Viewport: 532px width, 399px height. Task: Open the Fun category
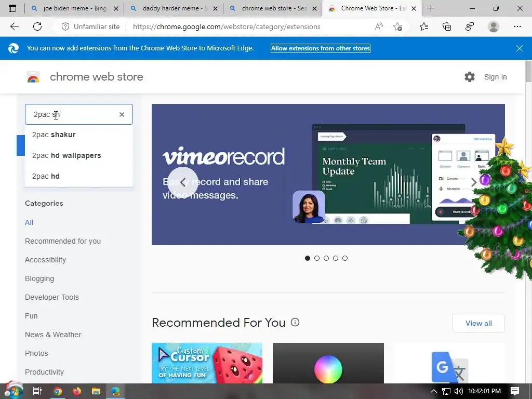coord(31,316)
